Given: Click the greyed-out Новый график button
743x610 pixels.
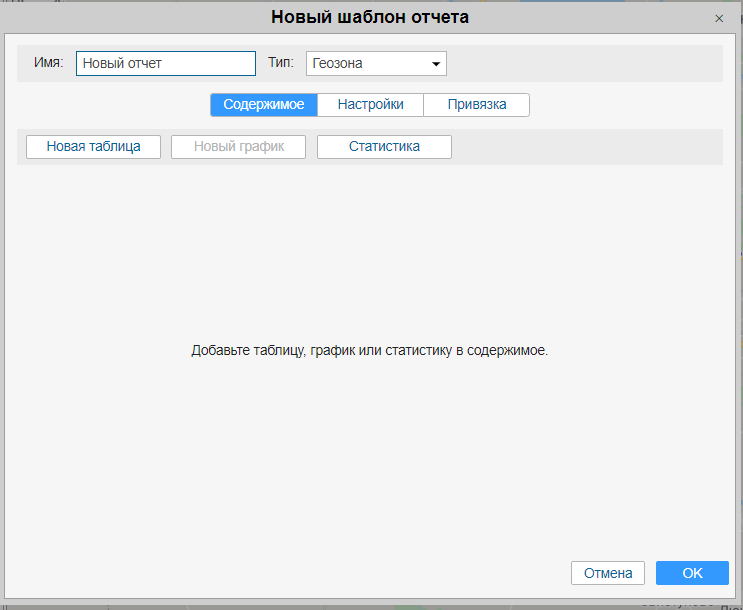Looking at the screenshot, I should click(238, 146).
